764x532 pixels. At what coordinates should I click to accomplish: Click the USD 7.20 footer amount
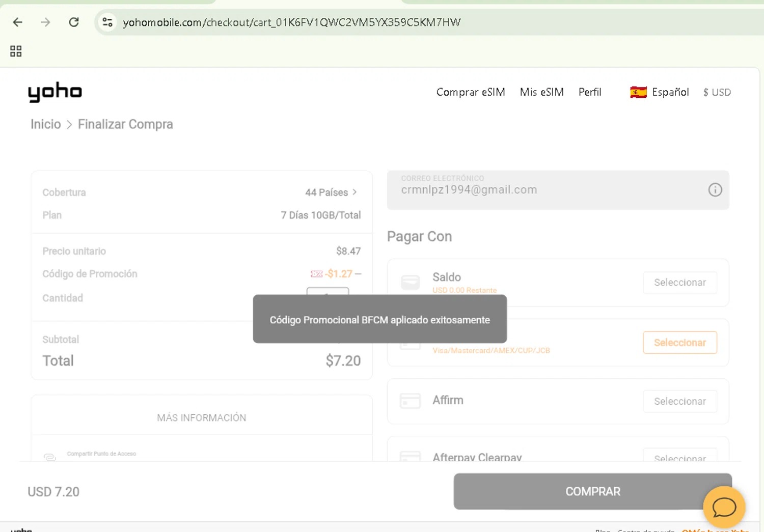pyautogui.click(x=53, y=492)
